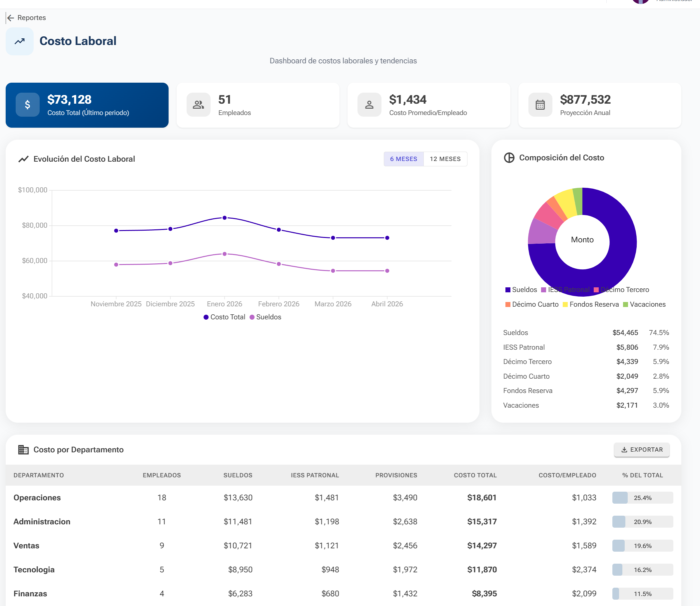Click the dollar sign icon on Costo Total card
Image resolution: width=700 pixels, height=606 pixels.
27,105
